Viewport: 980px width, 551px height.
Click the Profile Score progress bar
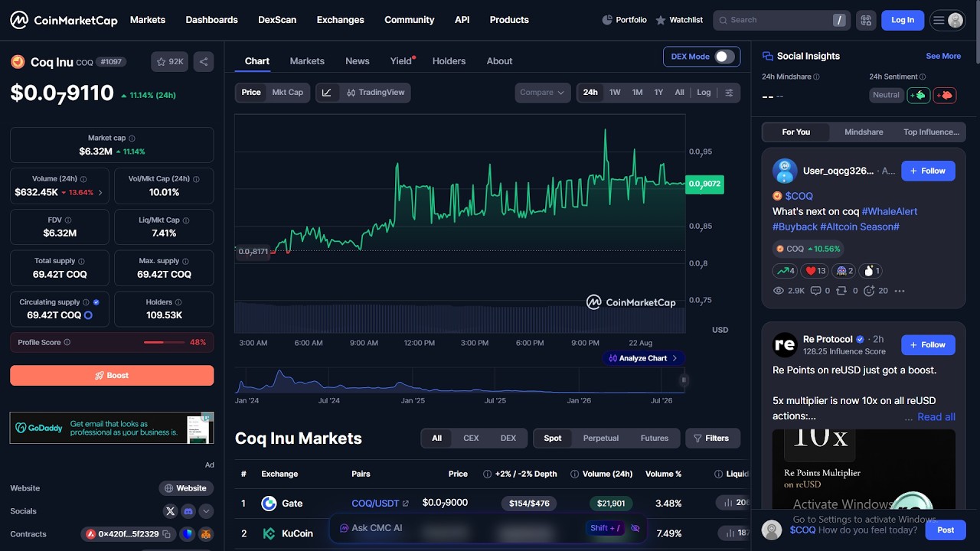(164, 343)
